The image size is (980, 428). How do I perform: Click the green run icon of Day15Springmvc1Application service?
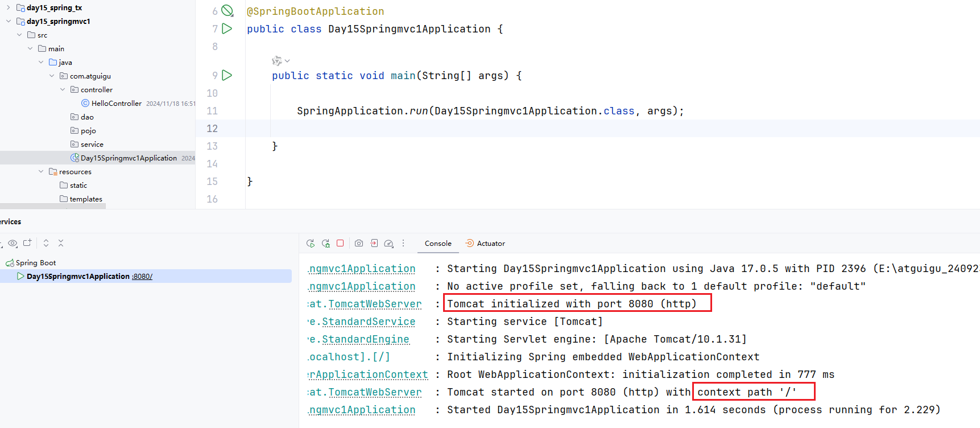click(20, 276)
